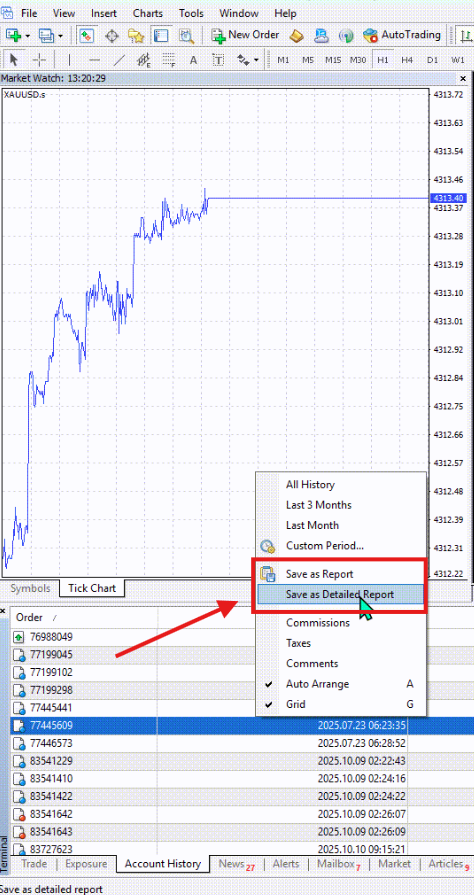Select the Horizontal Line drawing tool
Image resolution: width=474 pixels, height=895 pixels.
95,60
